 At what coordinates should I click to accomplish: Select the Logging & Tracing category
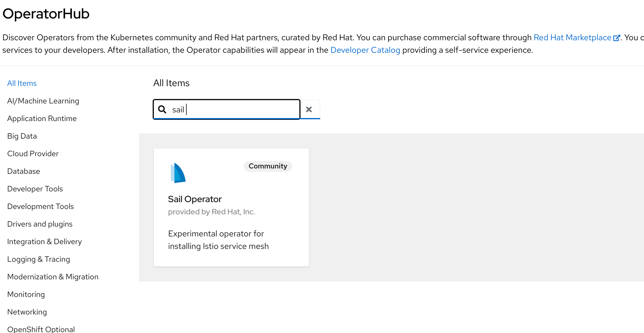point(38,259)
